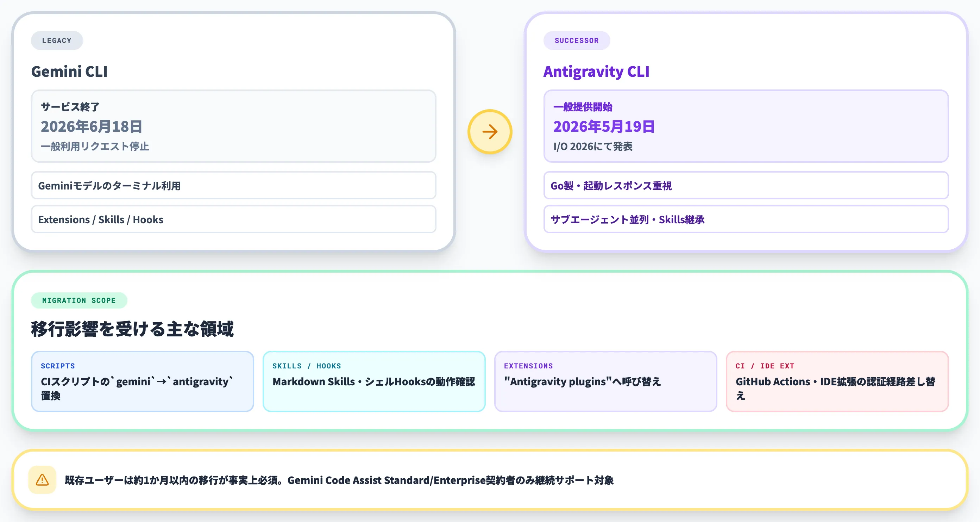
Task: Click the CI / IDE EXT card label
Action: [x=765, y=366]
